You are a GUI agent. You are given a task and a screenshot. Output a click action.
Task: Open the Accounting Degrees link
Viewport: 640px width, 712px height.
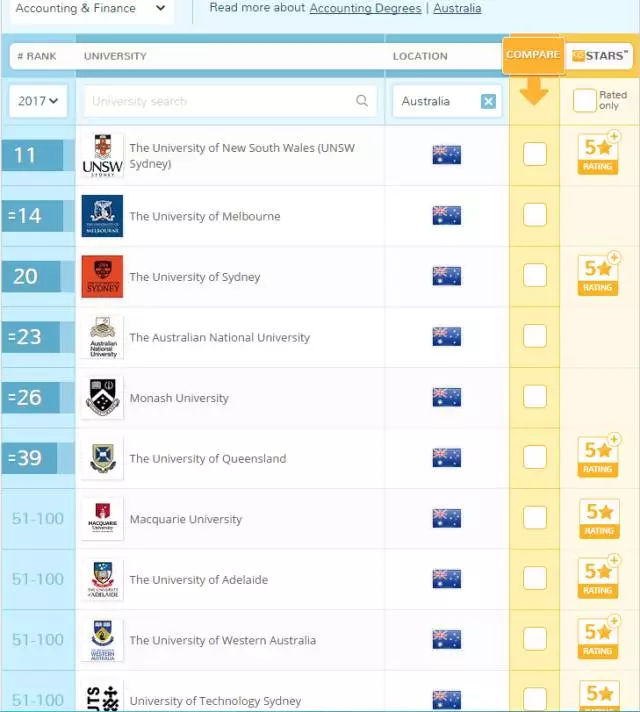click(366, 8)
